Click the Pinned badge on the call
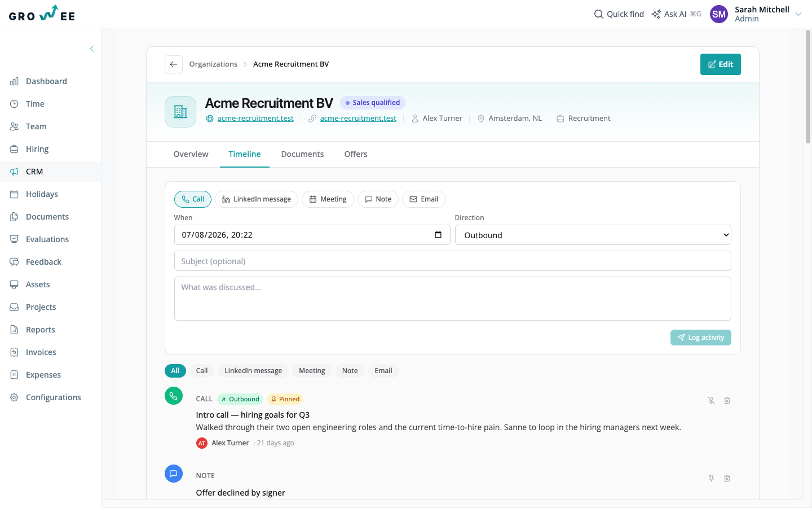The image size is (812, 508). pos(285,399)
